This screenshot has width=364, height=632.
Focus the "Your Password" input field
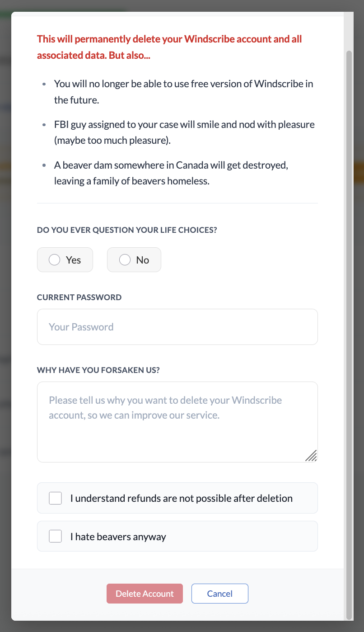(177, 326)
